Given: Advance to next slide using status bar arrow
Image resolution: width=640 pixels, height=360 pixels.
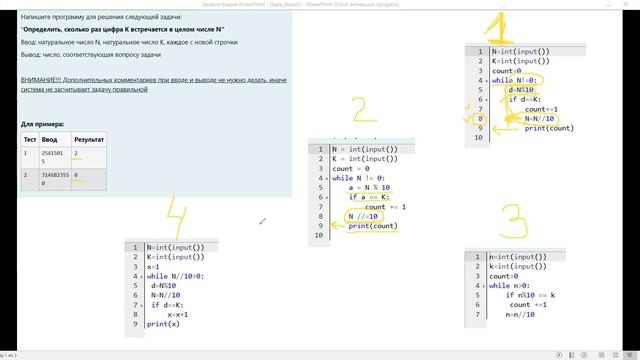Looking at the screenshot, I should pos(584,355).
